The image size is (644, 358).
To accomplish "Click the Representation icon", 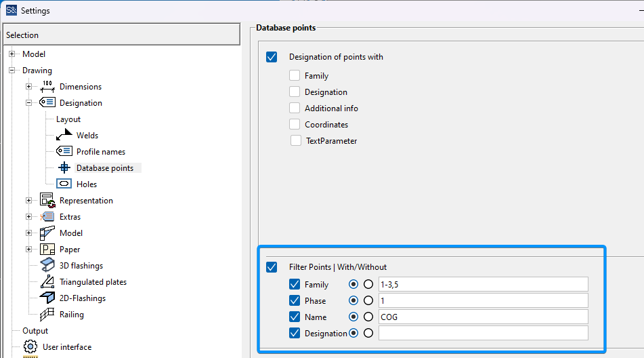I will coord(47,200).
